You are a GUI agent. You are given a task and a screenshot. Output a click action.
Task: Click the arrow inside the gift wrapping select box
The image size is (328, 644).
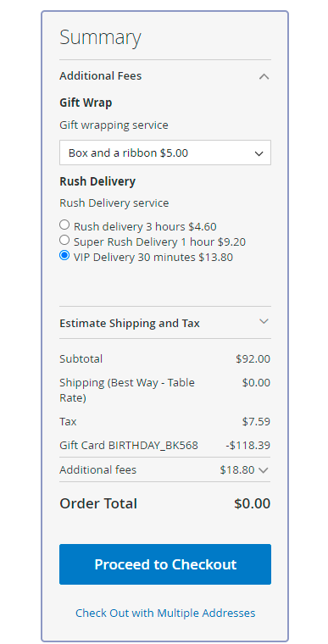[259, 153]
